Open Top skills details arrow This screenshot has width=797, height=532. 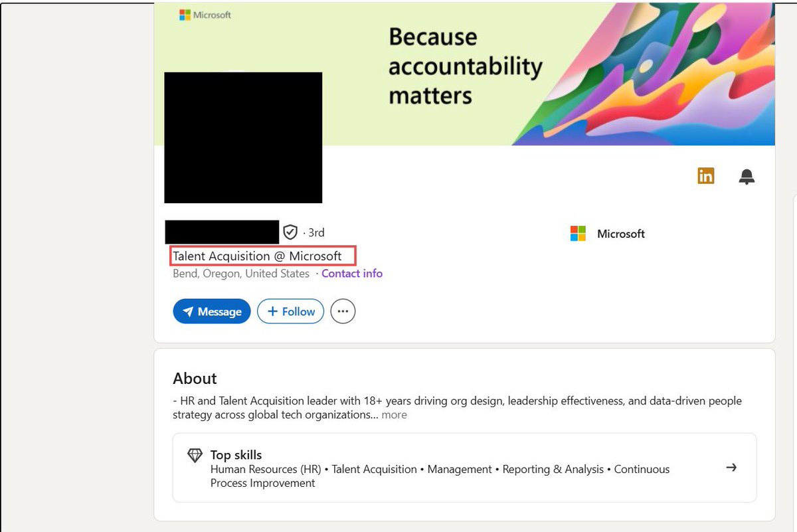point(731,468)
